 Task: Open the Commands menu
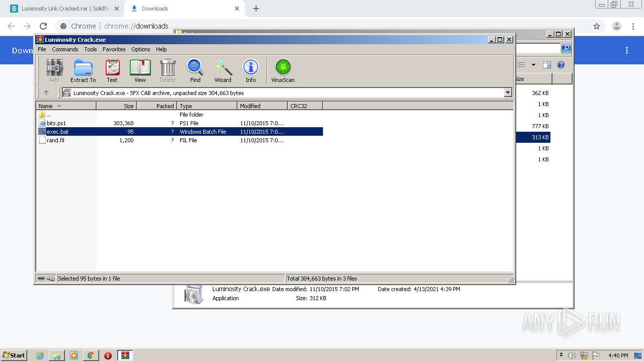coord(65,49)
